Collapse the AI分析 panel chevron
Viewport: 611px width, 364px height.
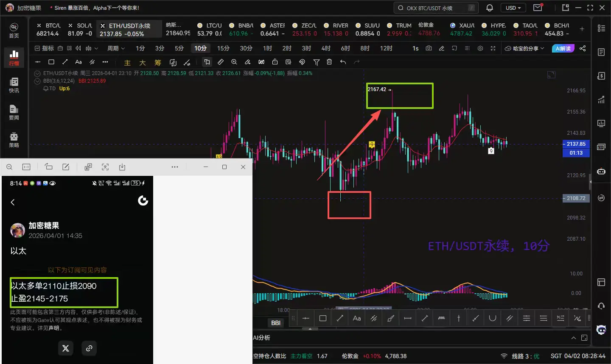click(574, 338)
